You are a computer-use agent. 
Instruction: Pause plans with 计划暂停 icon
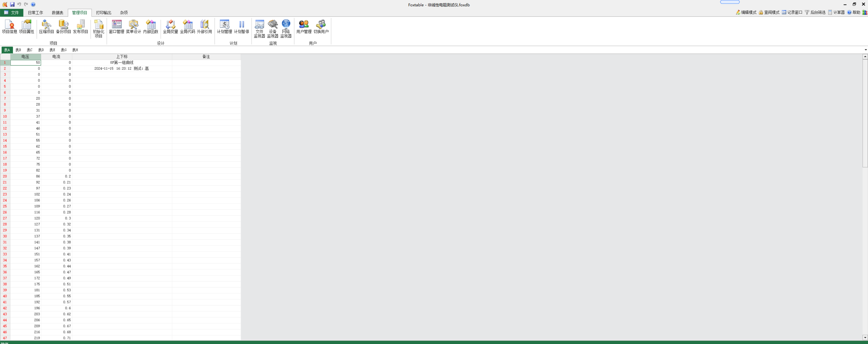click(241, 26)
